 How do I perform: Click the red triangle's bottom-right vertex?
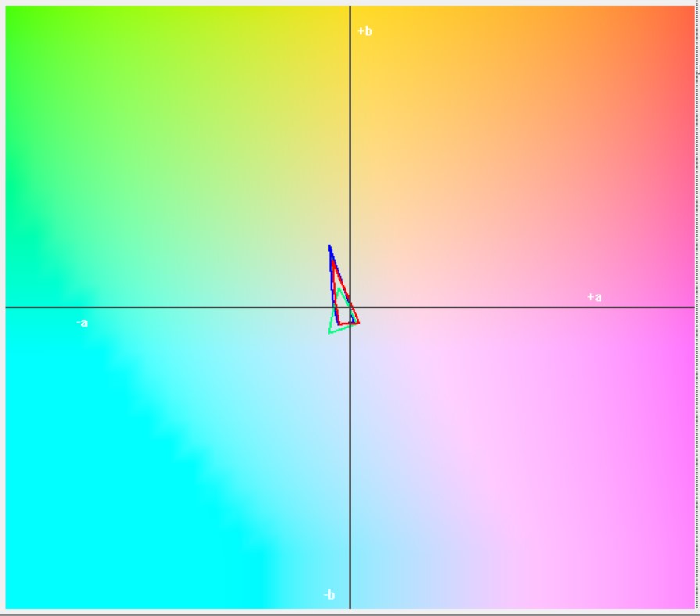(359, 322)
